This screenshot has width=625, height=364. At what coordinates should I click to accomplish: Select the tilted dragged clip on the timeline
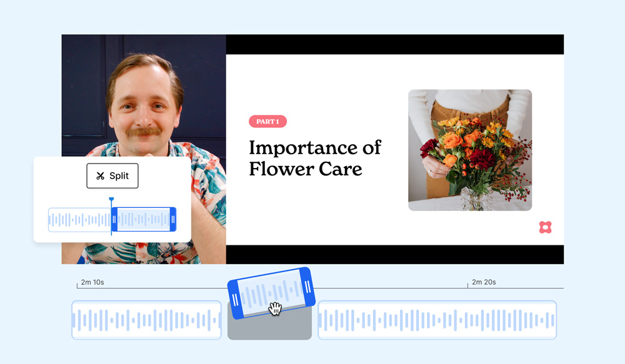coord(271,293)
